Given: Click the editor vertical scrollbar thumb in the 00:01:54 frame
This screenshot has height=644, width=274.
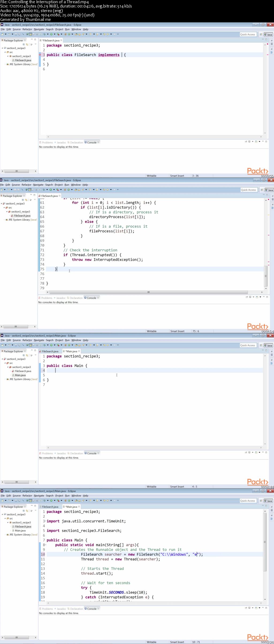Looking at the screenshot, I should coord(266,276).
